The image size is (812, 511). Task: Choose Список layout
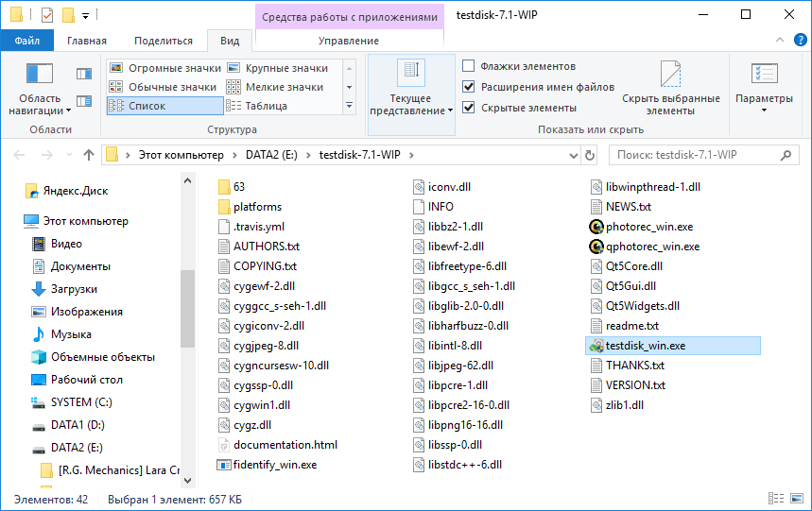coord(165,106)
